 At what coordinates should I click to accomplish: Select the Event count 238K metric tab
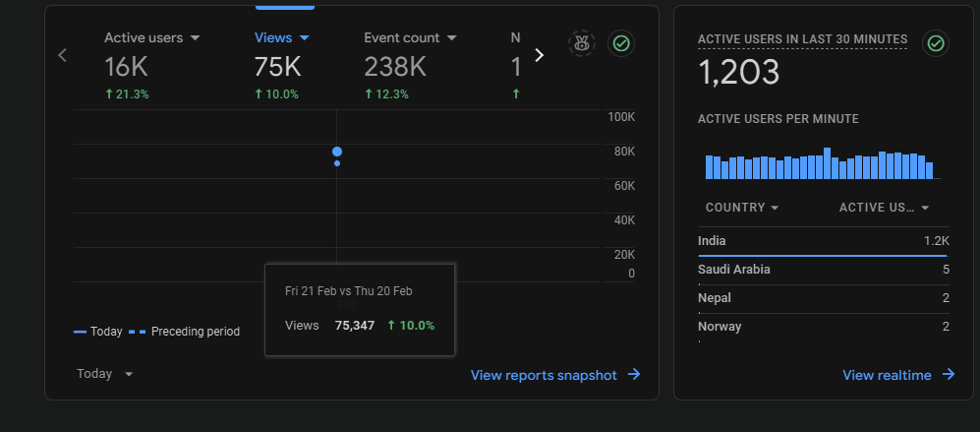coord(411,65)
